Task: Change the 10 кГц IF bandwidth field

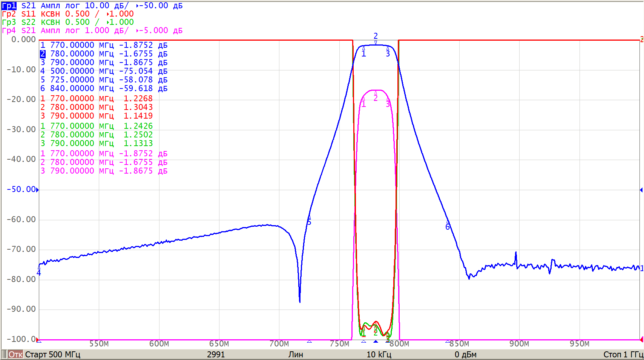Action: (x=379, y=354)
